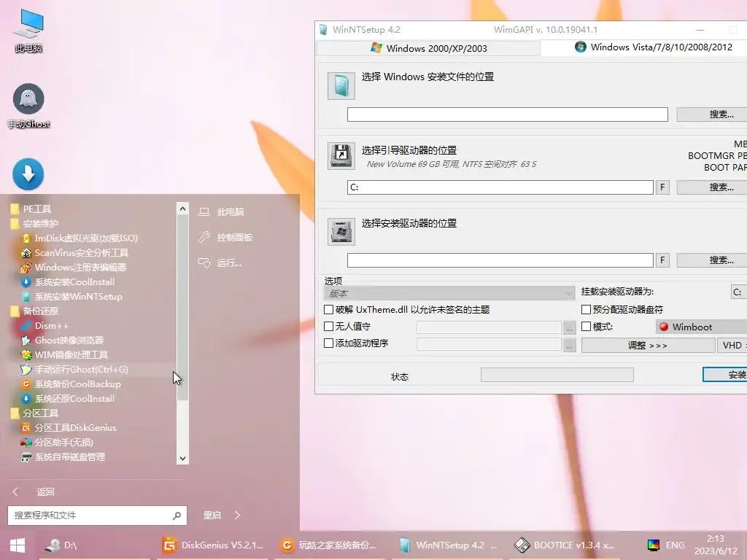Collapse the 分区工具 folder
Screen dimensions: 747x560
click(34, 413)
